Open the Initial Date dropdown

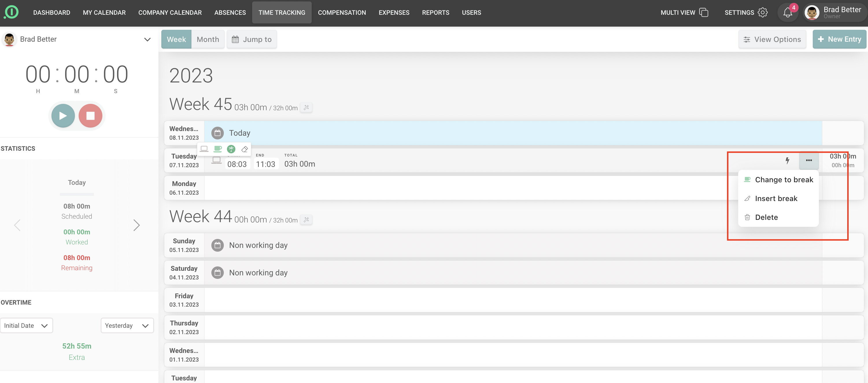[x=26, y=325]
